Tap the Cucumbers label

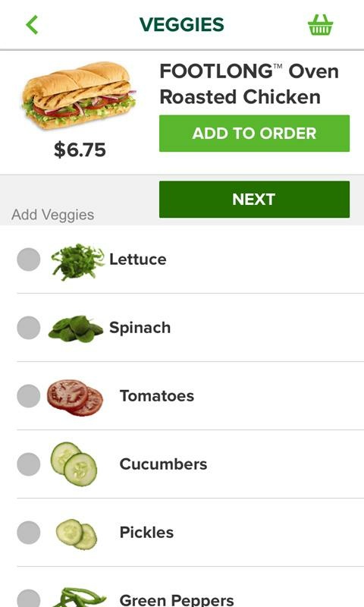pyautogui.click(x=163, y=464)
